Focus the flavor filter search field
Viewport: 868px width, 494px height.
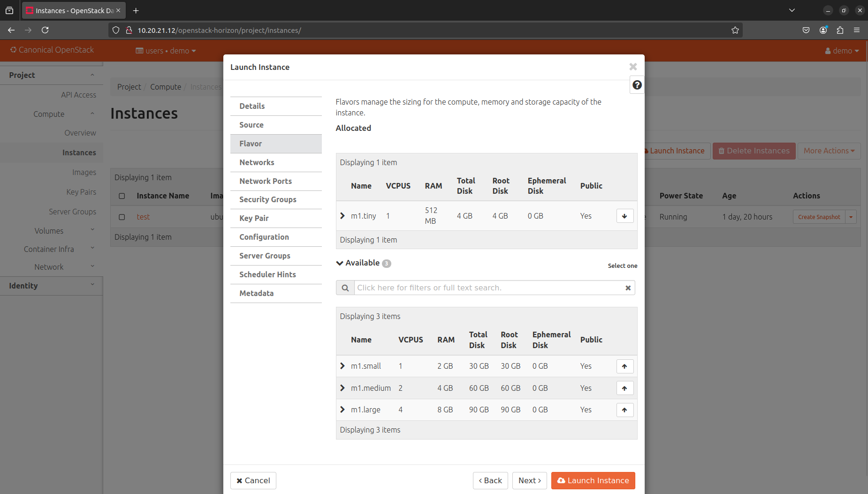coord(489,288)
